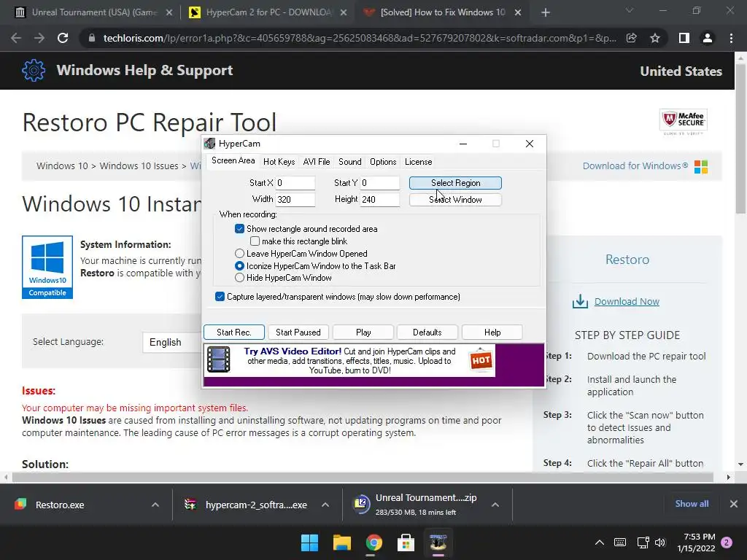Click the Play button in HyperCam
The height and width of the screenshot is (560, 747).
coord(363,332)
